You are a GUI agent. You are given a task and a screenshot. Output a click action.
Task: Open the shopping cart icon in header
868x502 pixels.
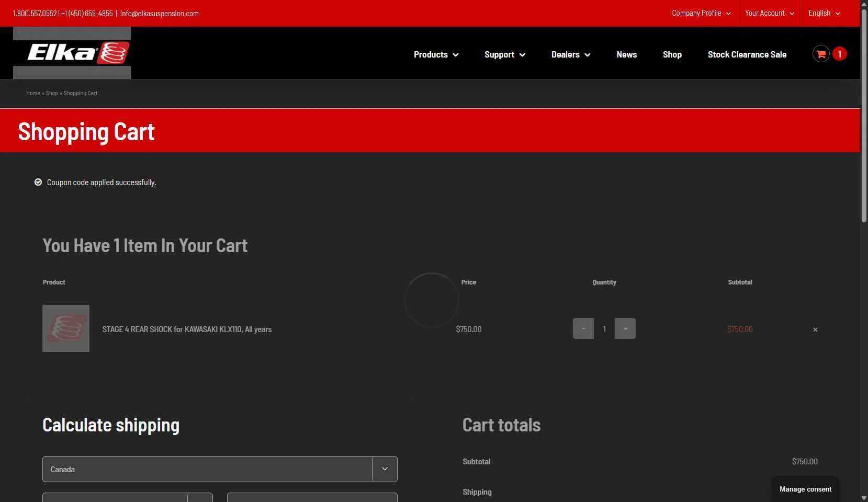821,54
